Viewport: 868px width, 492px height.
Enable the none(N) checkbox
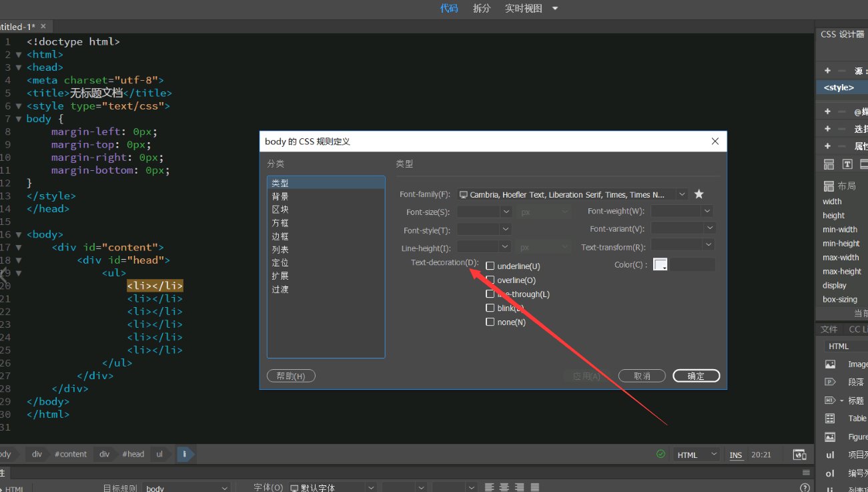point(490,322)
